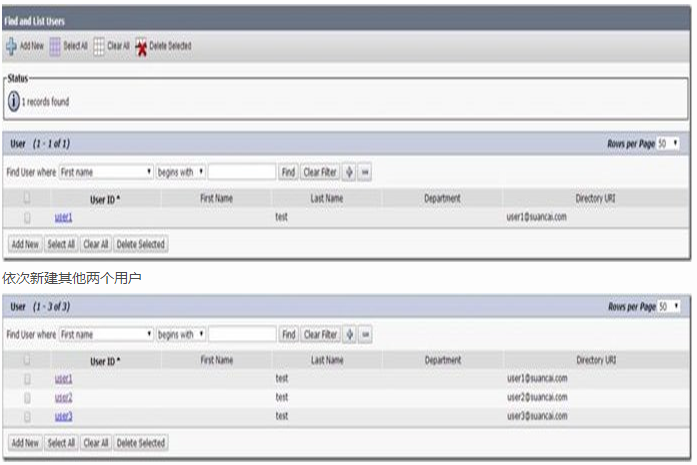697x465 pixels.
Task: Click the Find button in the 1 - 3 of 3 list
Action: point(288,334)
